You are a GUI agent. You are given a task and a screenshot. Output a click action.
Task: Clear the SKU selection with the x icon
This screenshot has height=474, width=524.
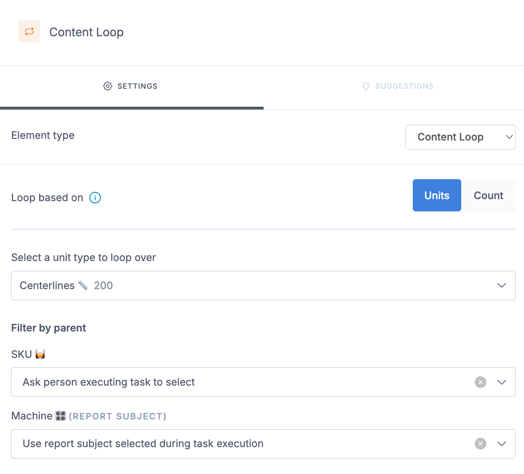pos(480,382)
